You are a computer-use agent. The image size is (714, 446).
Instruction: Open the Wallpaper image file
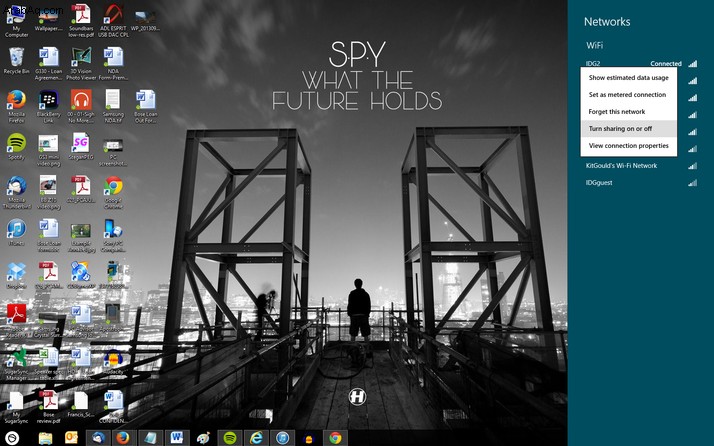click(x=49, y=19)
